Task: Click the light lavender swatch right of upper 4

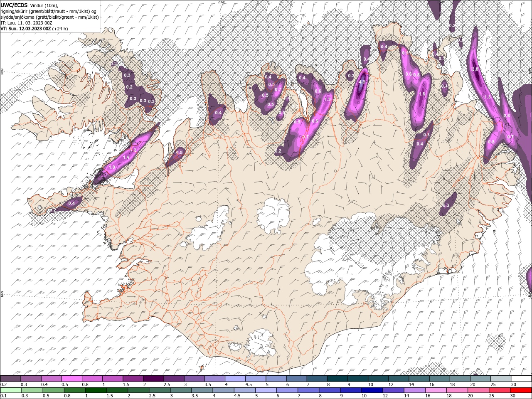Action: (x=235, y=379)
